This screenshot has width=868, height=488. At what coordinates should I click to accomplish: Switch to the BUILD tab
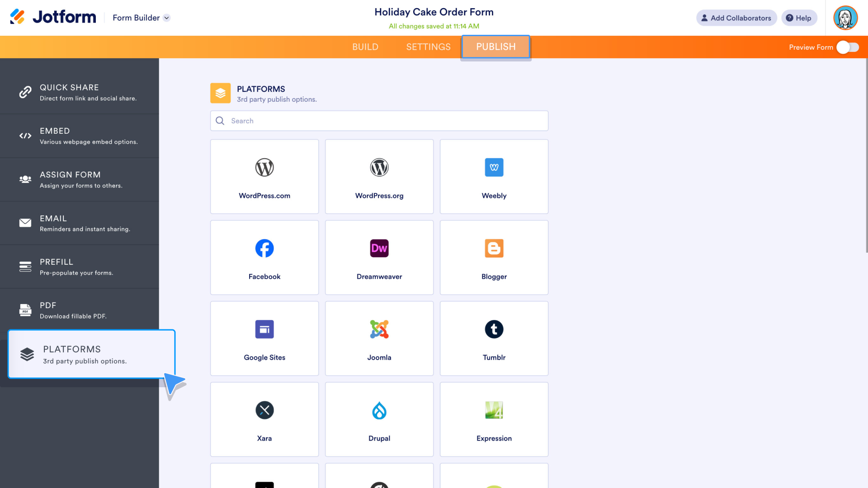pyautogui.click(x=365, y=47)
